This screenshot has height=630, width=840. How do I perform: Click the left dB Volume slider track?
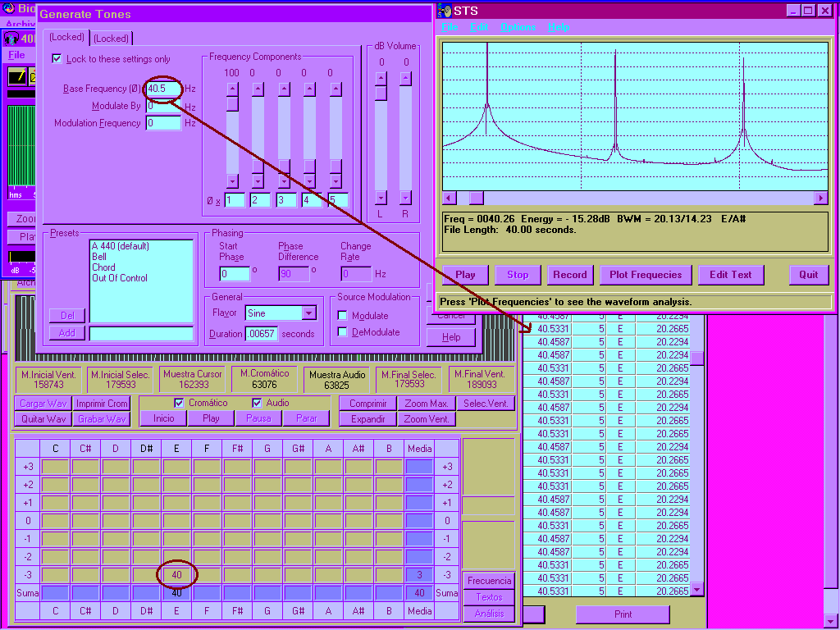[381, 139]
